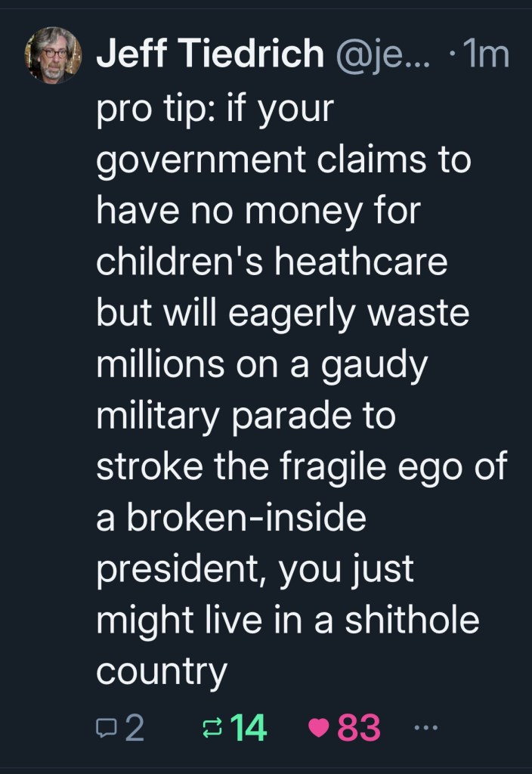The width and height of the screenshot is (532, 774).
Task: Click the like count 83
Action: click(x=359, y=728)
